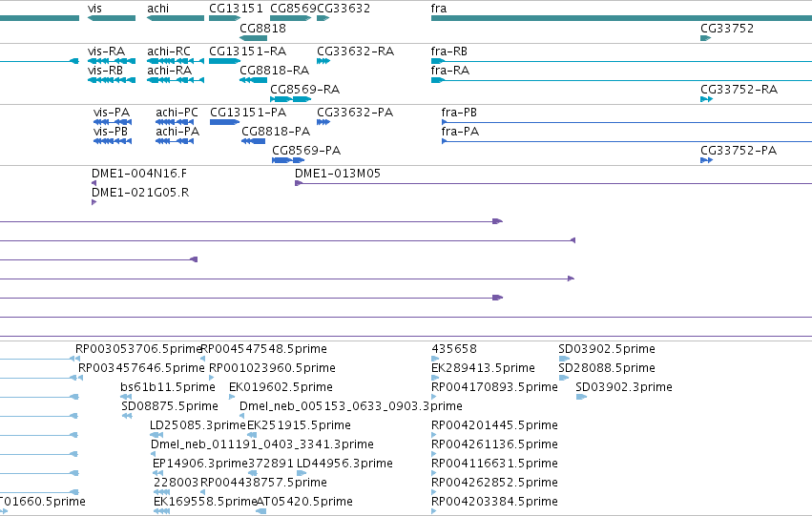The height and width of the screenshot is (516, 812).
Task: Click EST LD44956.3prime
Action: click(x=302, y=474)
